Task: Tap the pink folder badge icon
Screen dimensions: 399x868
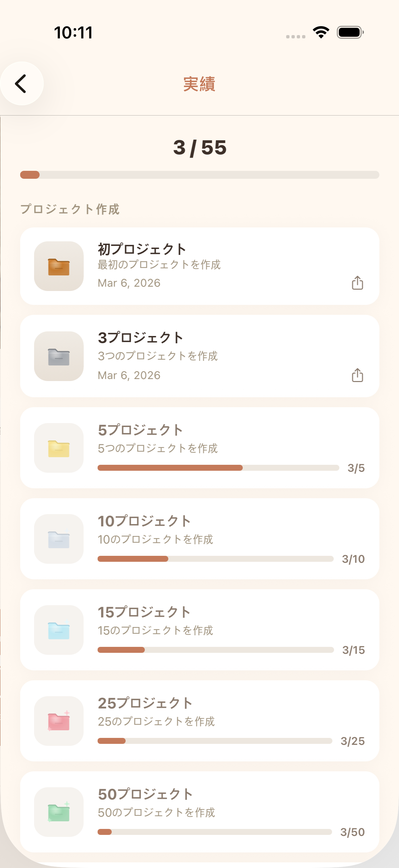Action: [x=59, y=721]
